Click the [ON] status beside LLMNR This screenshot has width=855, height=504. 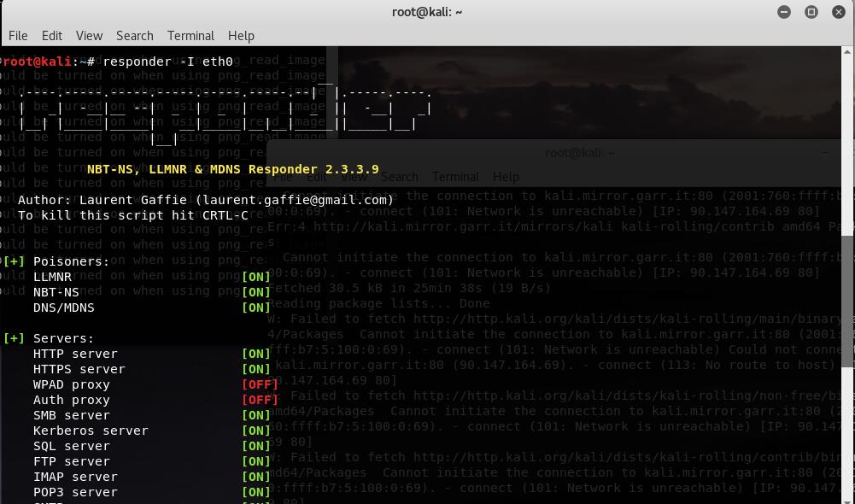(256, 277)
